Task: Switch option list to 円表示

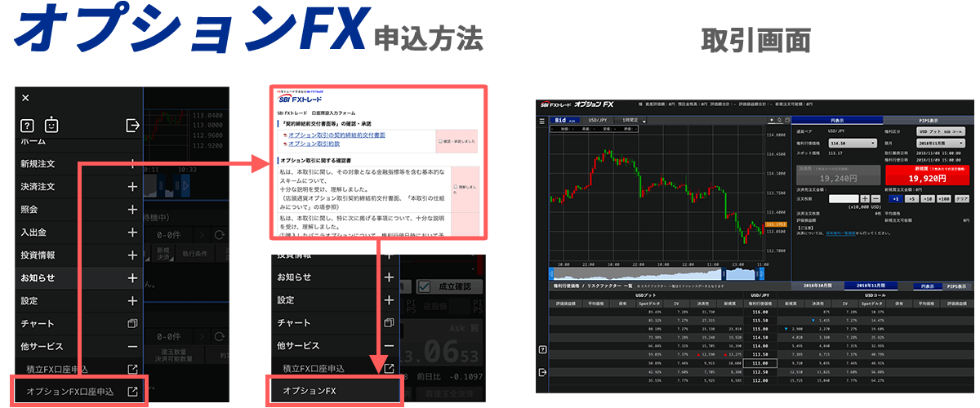Action: 927,286
